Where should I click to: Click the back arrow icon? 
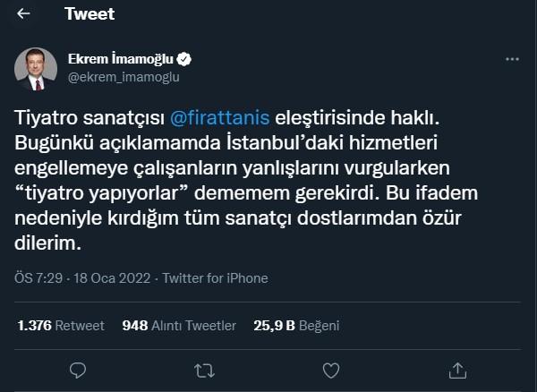coord(23,15)
